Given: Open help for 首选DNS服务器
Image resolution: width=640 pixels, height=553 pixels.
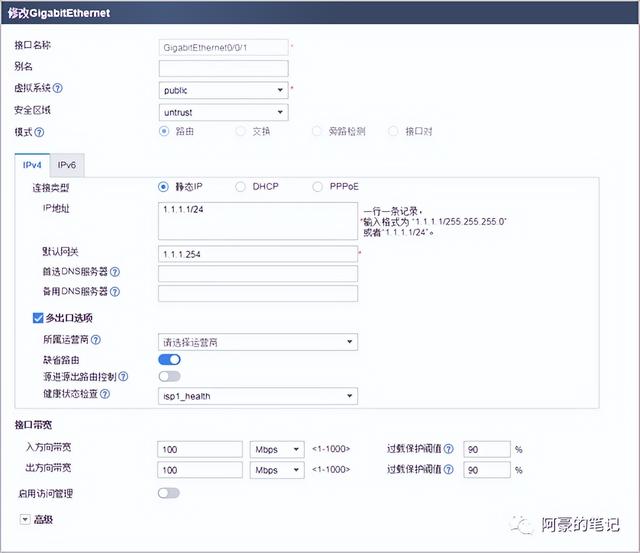Looking at the screenshot, I should (115, 272).
